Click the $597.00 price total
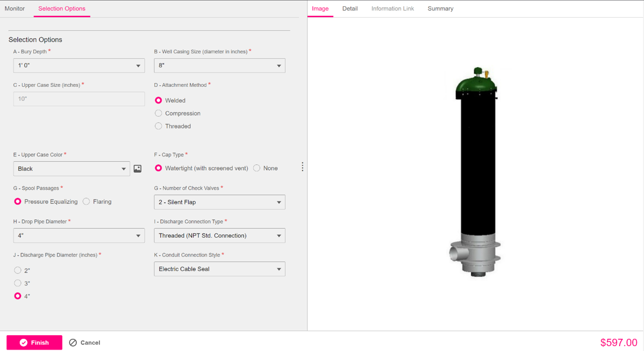Viewport: 644px width, 351px height. tap(619, 343)
